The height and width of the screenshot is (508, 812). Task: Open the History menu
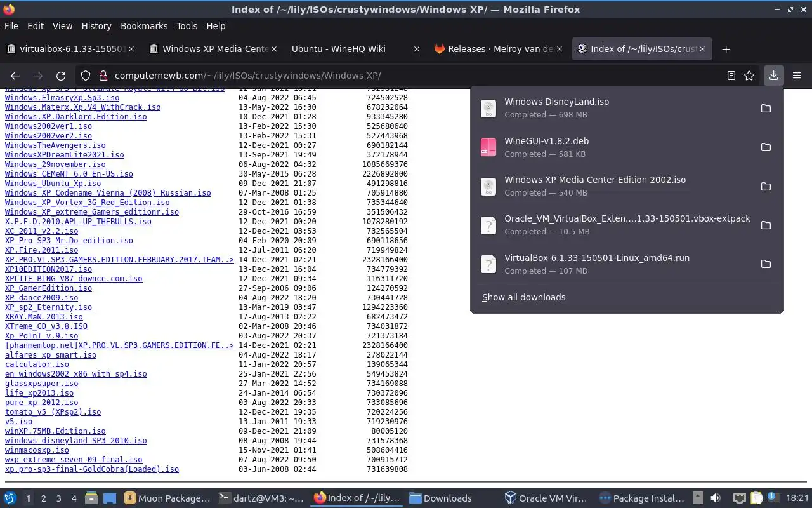(x=96, y=26)
